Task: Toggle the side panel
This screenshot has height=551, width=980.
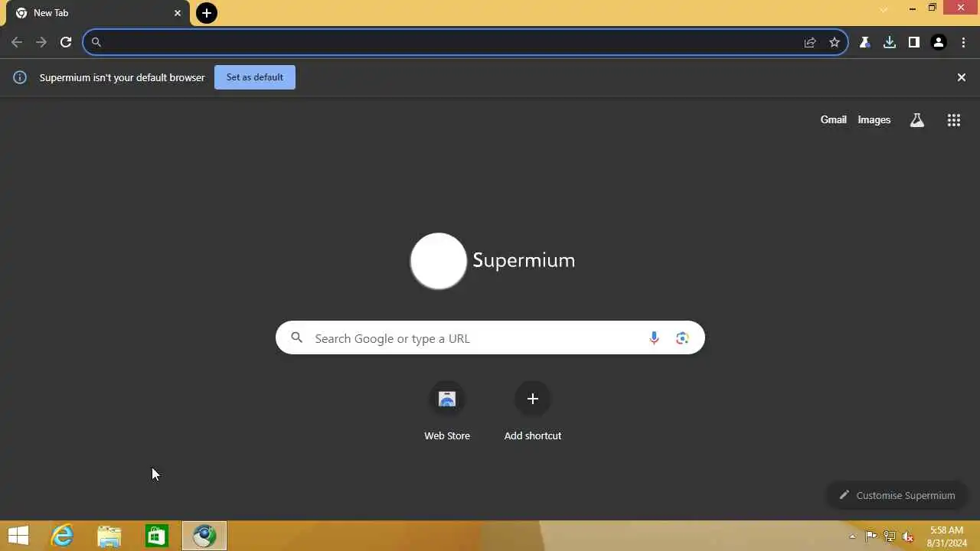Action: click(913, 42)
